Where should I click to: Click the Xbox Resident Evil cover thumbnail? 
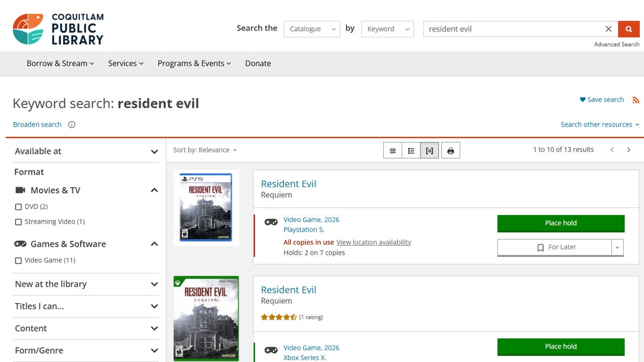[206, 319]
